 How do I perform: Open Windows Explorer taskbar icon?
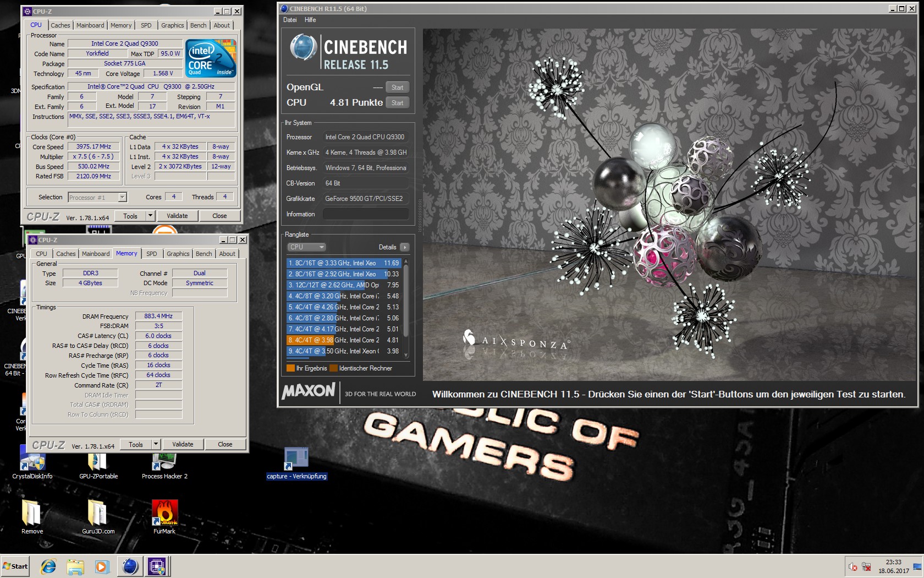click(75, 566)
